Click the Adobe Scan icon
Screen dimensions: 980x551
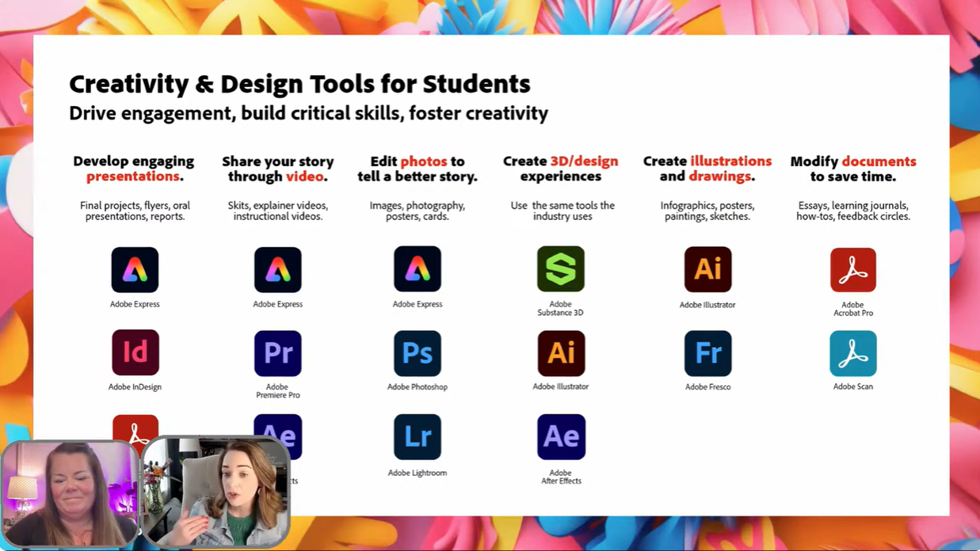852,353
